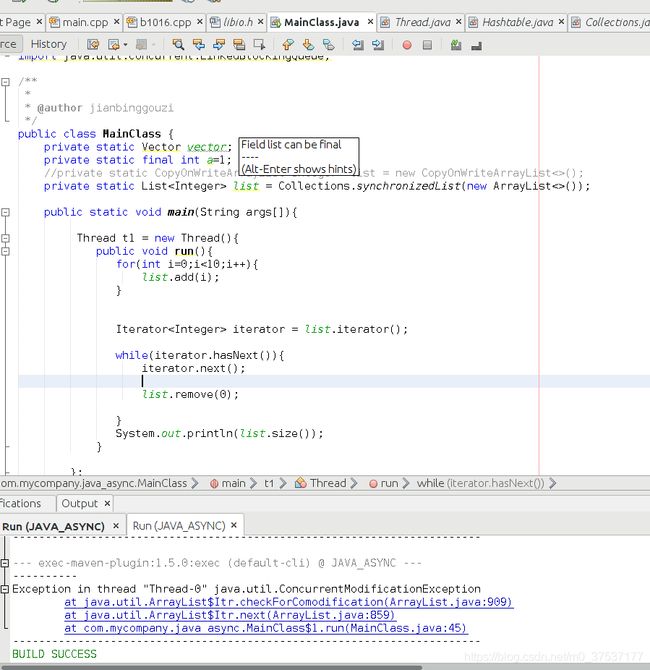Viewport: 650px width, 670px height.
Task: Close the MainClass.java tab
Action: click(x=370, y=21)
